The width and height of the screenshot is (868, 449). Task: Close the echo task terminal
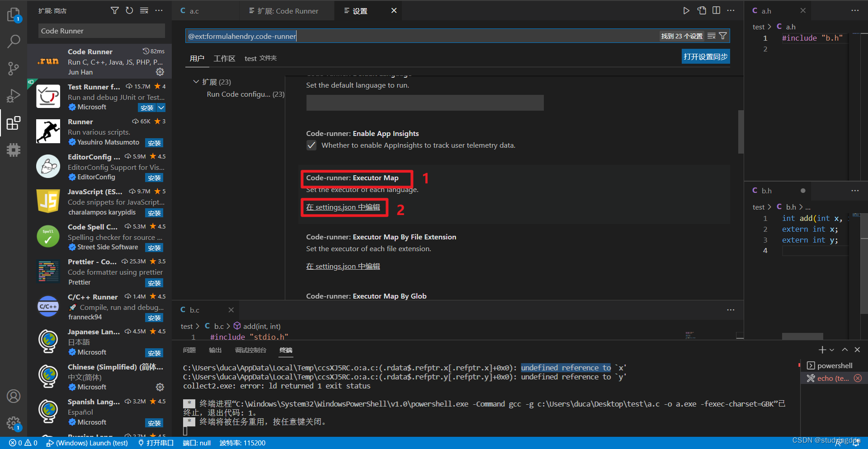tap(858, 378)
